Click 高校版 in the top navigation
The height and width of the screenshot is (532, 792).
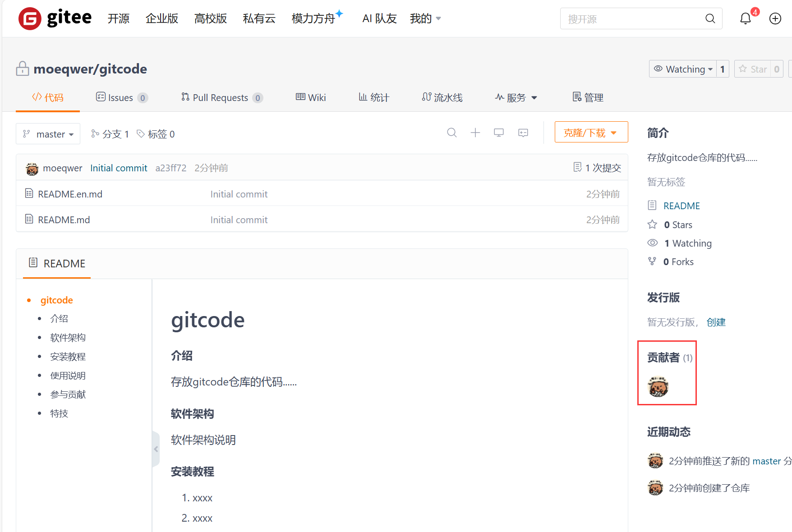211,18
